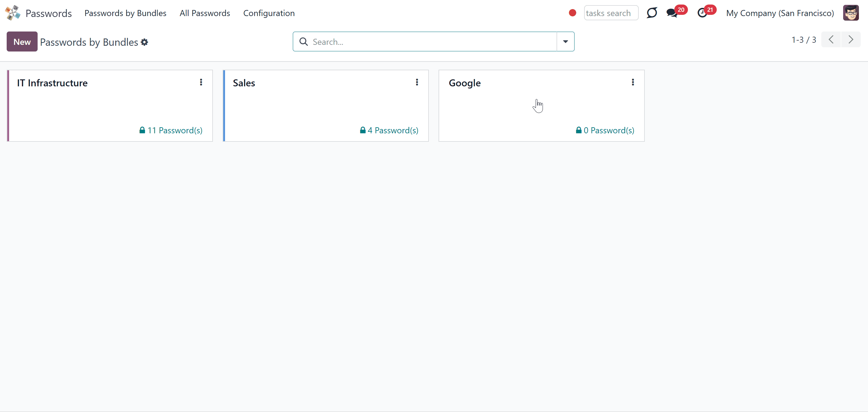Open the Passwords app home title
Image resolution: width=868 pixels, height=412 pixels.
[49, 13]
